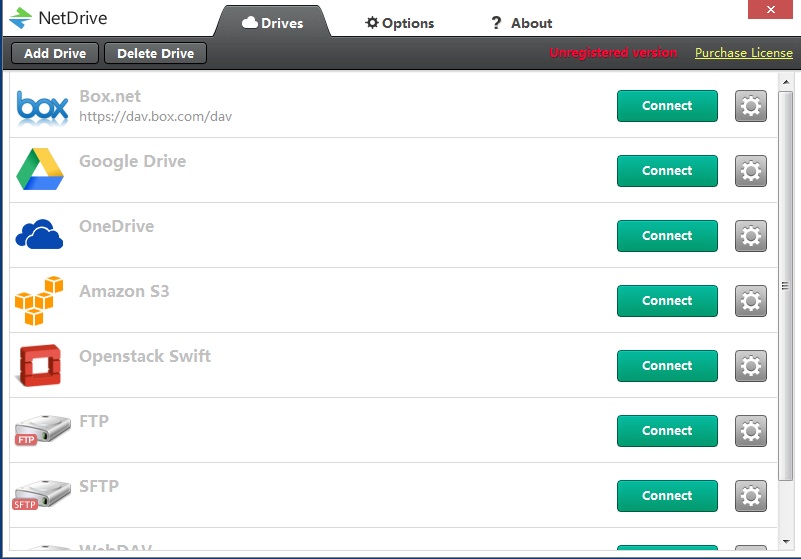
Task: Switch to the Drives tab
Action: 272,23
